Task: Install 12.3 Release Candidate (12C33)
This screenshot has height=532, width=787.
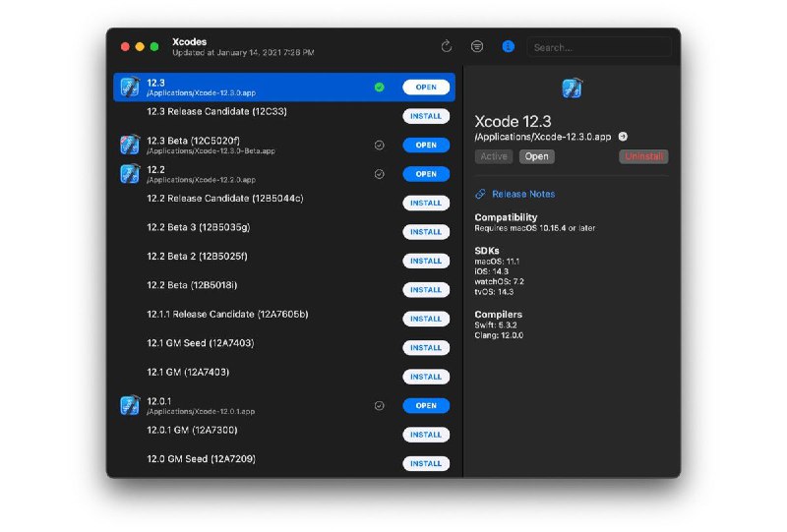Action: click(426, 116)
